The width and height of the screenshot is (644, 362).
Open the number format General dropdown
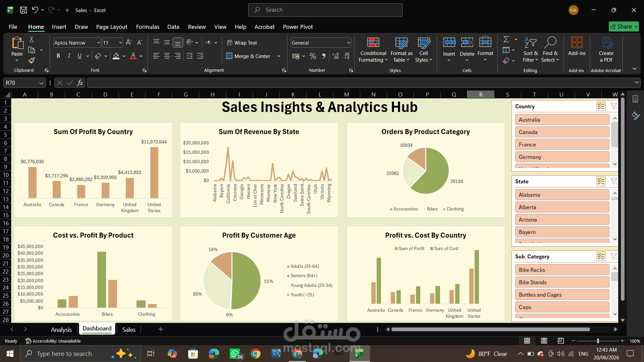tap(348, 43)
